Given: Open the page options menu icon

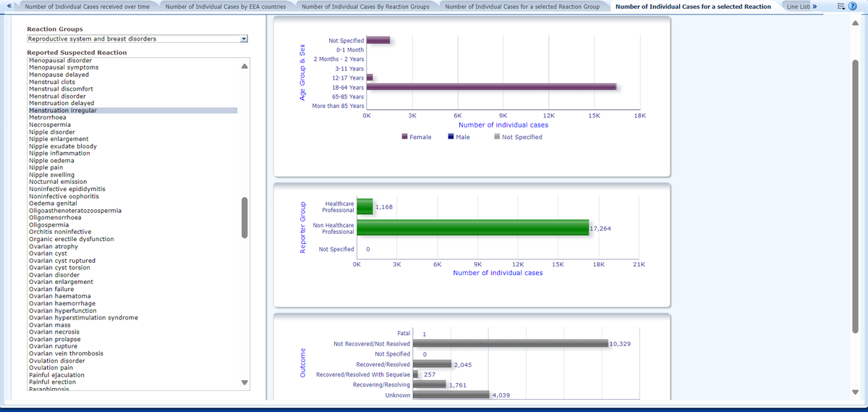Looking at the screenshot, I should [841, 7].
